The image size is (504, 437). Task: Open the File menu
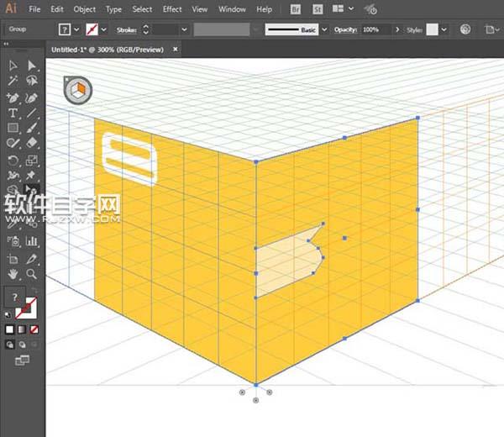coord(34,9)
